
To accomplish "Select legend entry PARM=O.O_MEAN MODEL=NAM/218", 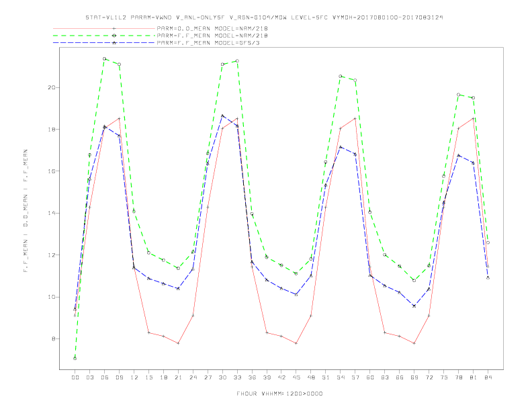I will point(212,29).
